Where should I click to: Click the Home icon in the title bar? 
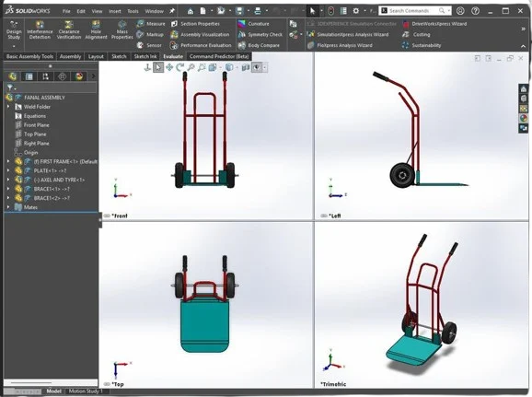pyautogui.click(x=191, y=11)
